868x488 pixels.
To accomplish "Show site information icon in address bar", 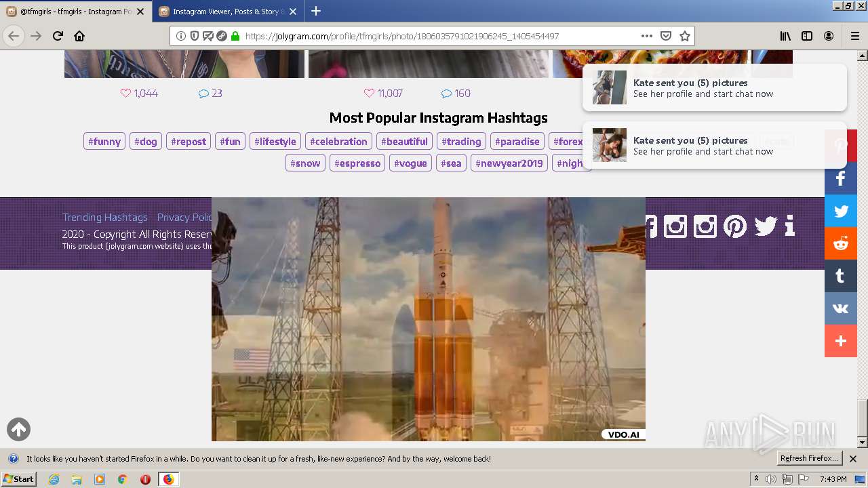I will (181, 36).
